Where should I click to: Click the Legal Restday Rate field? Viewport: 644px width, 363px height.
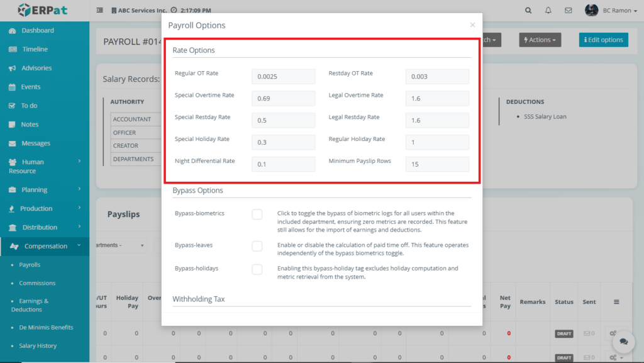click(x=437, y=120)
